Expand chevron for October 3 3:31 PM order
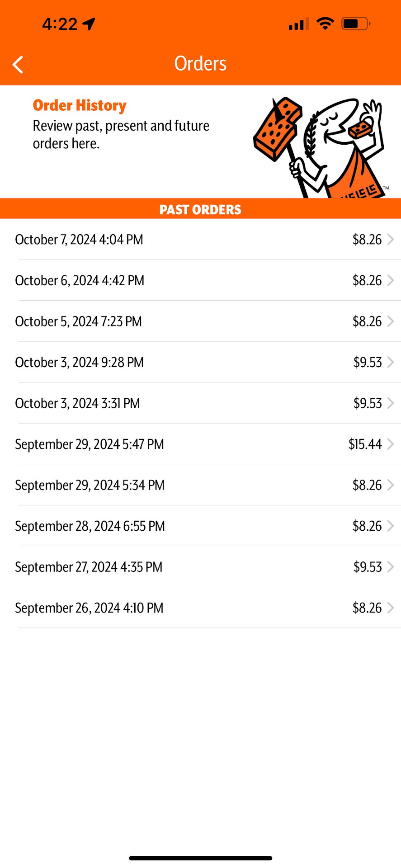This screenshot has width=401, height=868. coord(391,403)
